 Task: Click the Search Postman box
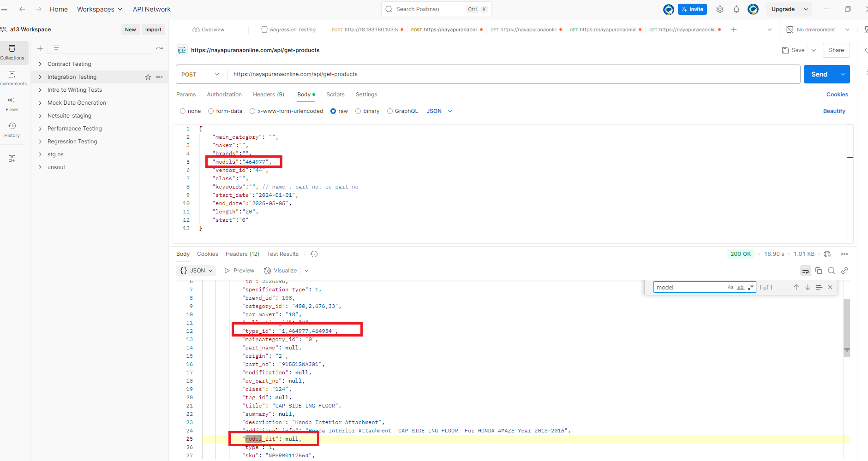436,9
